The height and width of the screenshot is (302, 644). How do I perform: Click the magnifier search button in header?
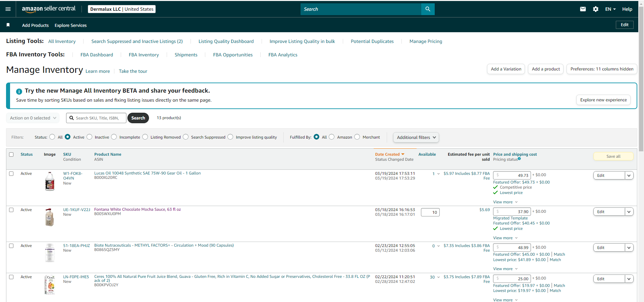[428, 9]
